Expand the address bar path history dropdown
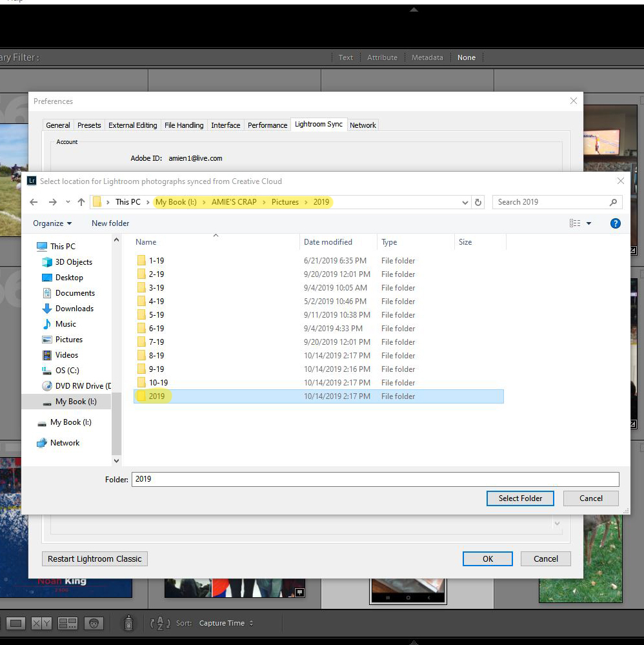Image resolution: width=644 pixels, height=645 pixels. [x=465, y=202]
